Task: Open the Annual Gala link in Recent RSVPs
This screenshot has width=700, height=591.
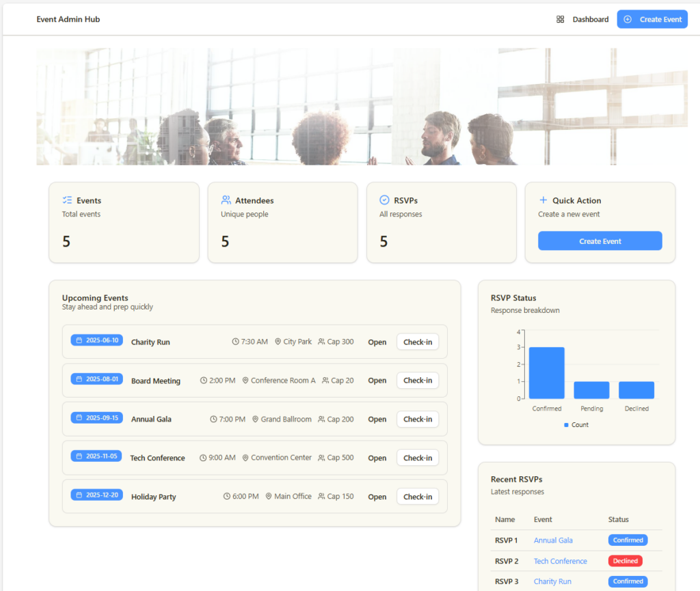Action: 553,540
